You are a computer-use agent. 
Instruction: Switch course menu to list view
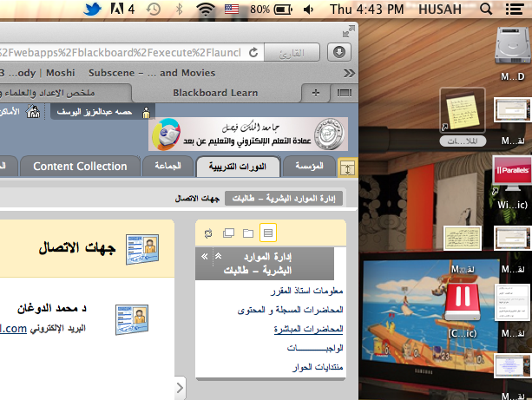coord(267,233)
